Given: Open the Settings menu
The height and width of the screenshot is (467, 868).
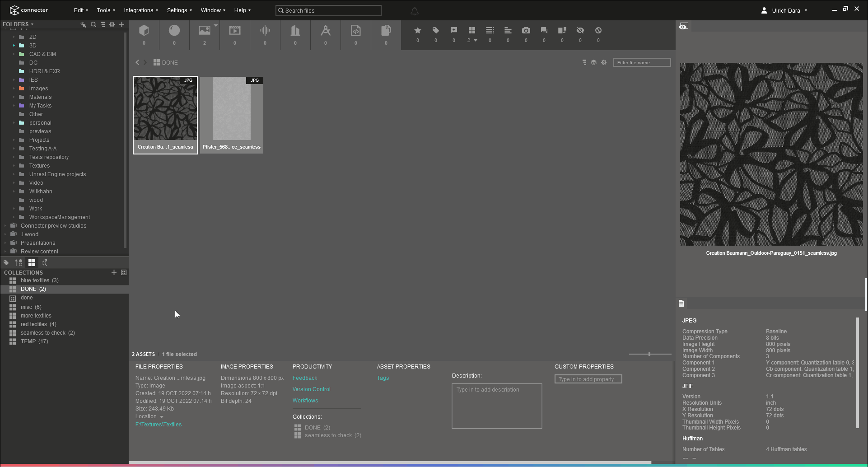Looking at the screenshot, I should 179,10.
